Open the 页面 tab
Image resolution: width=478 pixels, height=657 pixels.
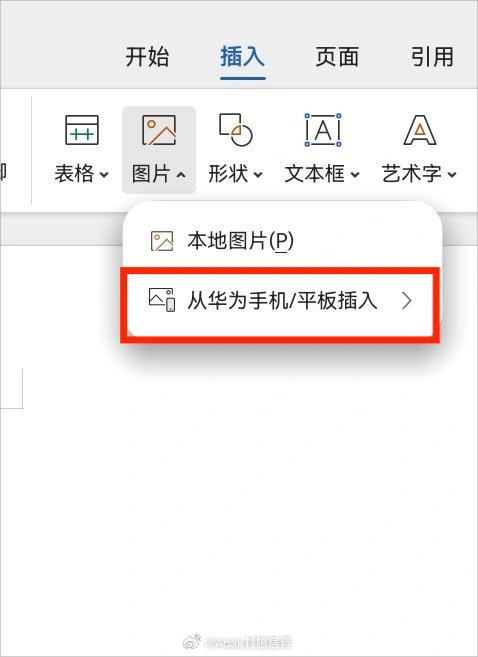[337, 57]
